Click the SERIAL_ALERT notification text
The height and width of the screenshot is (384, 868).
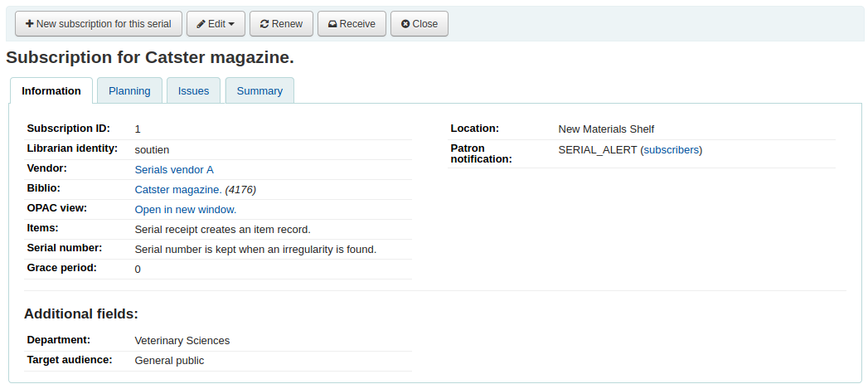click(x=598, y=149)
